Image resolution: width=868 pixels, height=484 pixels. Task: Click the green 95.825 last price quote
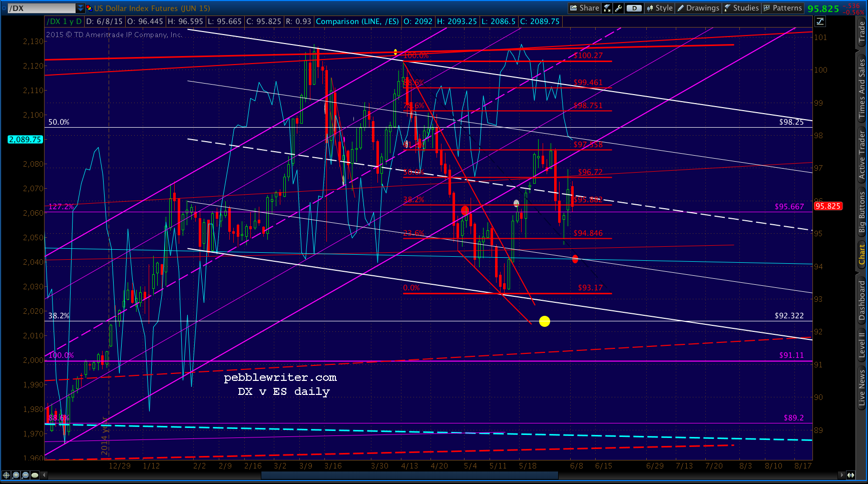[x=823, y=9]
